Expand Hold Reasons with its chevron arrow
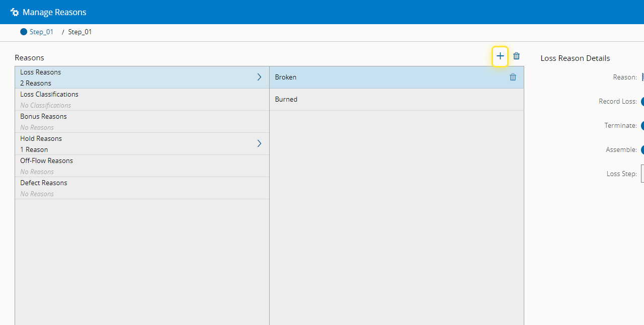Screen dimensions: 644x325 click(x=260, y=143)
